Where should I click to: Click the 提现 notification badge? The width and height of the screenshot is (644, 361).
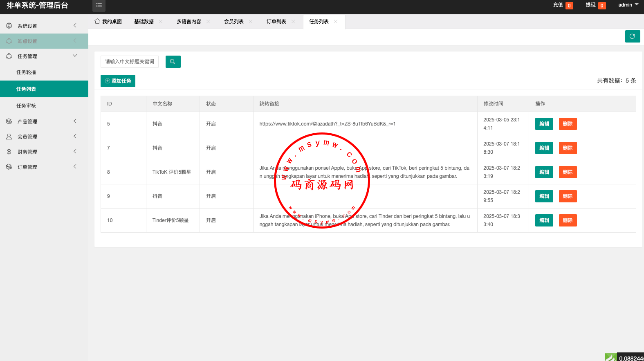pyautogui.click(x=602, y=6)
